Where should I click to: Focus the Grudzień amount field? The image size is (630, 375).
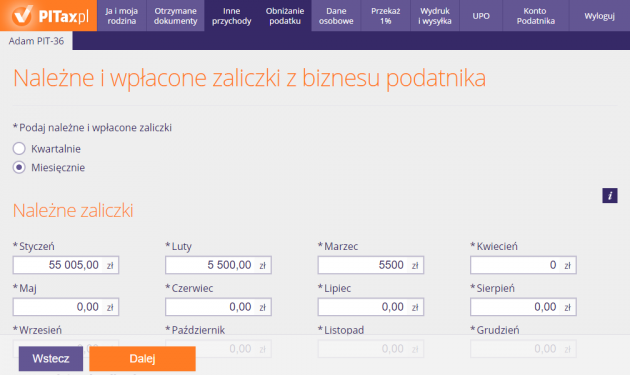[523, 348]
